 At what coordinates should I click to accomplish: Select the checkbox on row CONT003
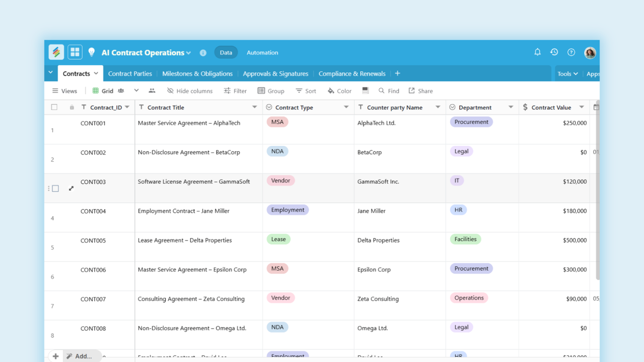pyautogui.click(x=55, y=188)
